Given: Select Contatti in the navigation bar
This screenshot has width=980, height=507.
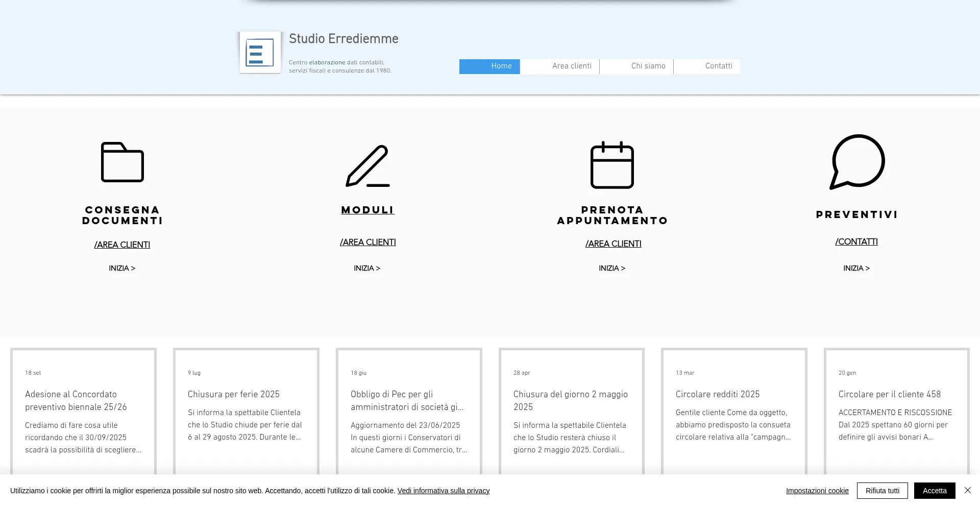Looking at the screenshot, I should pyautogui.click(x=707, y=66).
